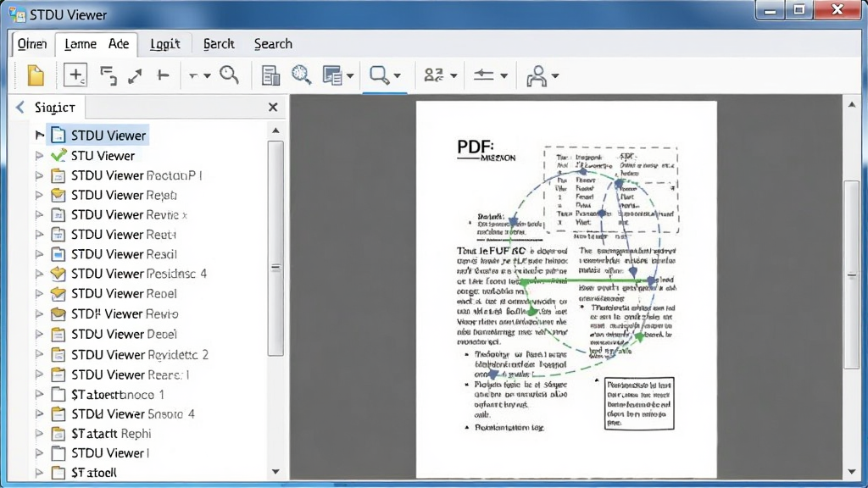Image resolution: width=868 pixels, height=488 pixels.
Task: Click the PDF heading on the page
Action: point(475,147)
